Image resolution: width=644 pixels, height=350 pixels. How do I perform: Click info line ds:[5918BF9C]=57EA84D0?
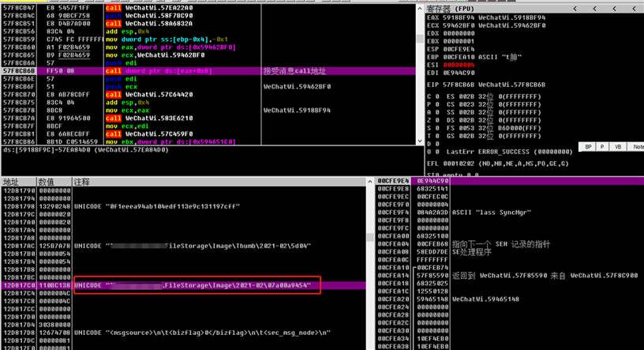(86, 150)
